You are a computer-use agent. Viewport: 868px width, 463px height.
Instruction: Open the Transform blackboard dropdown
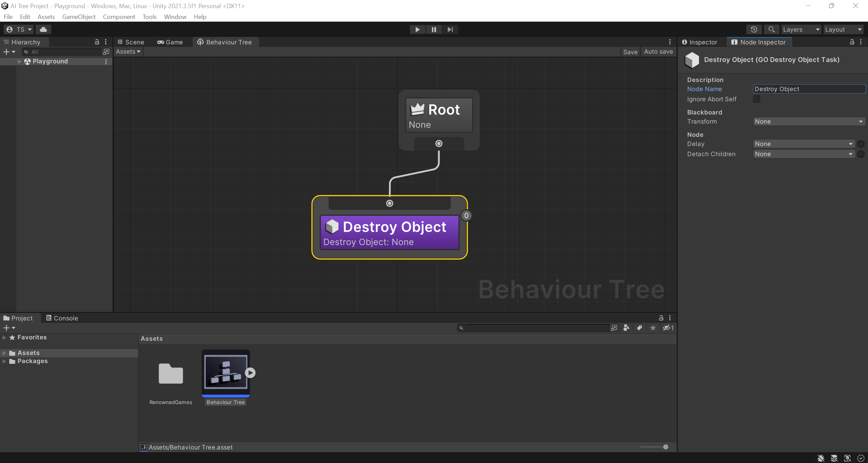point(809,122)
